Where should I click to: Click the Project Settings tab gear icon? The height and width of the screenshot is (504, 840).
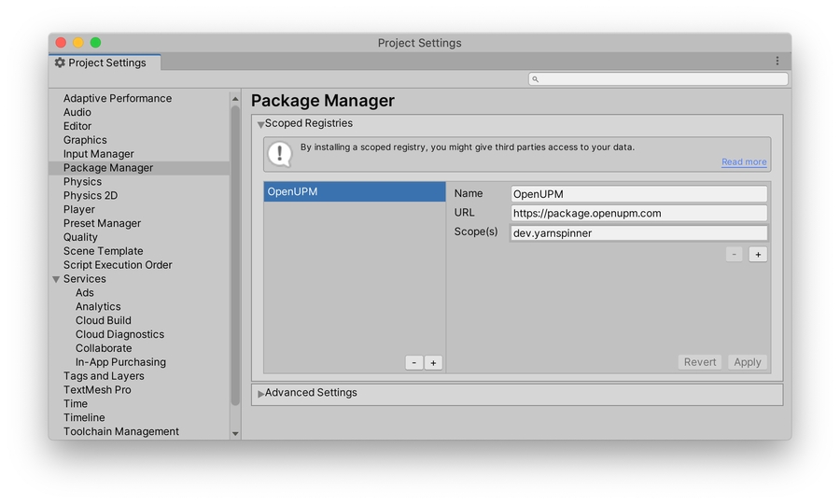pyautogui.click(x=61, y=63)
